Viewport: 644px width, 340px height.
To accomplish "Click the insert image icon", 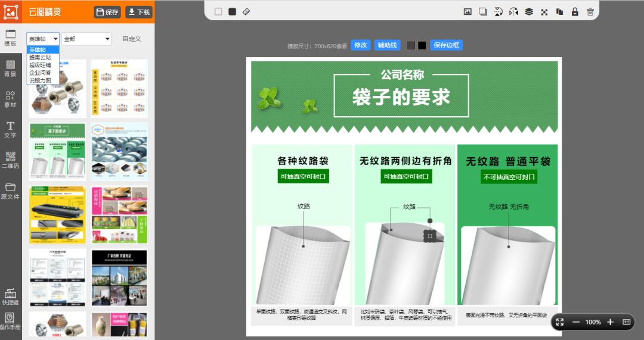I will (x=467, y=11).
